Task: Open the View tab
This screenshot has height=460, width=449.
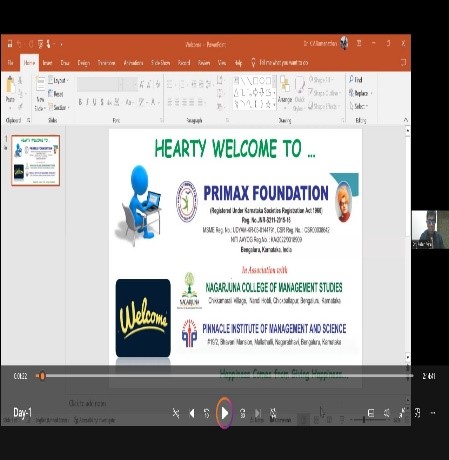Action: (222, 63)
